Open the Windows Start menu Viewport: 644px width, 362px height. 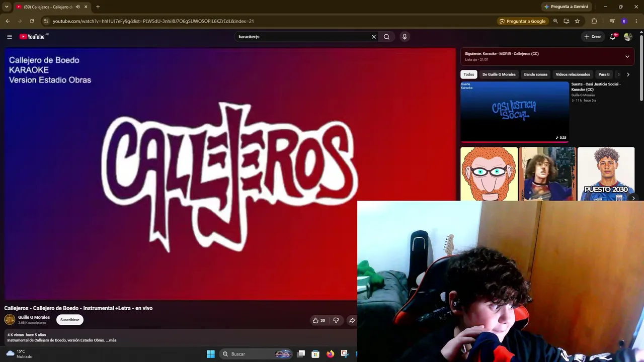coord(211,354)
